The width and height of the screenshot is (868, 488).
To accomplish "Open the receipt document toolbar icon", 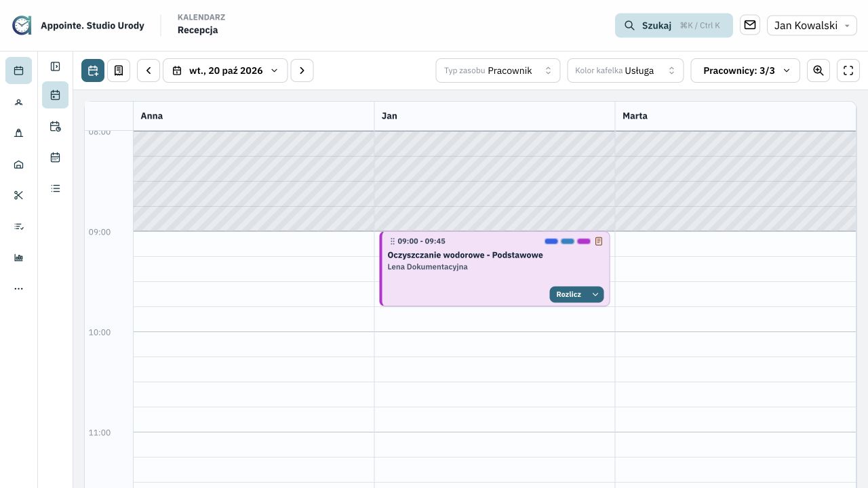I will (119, 70).
